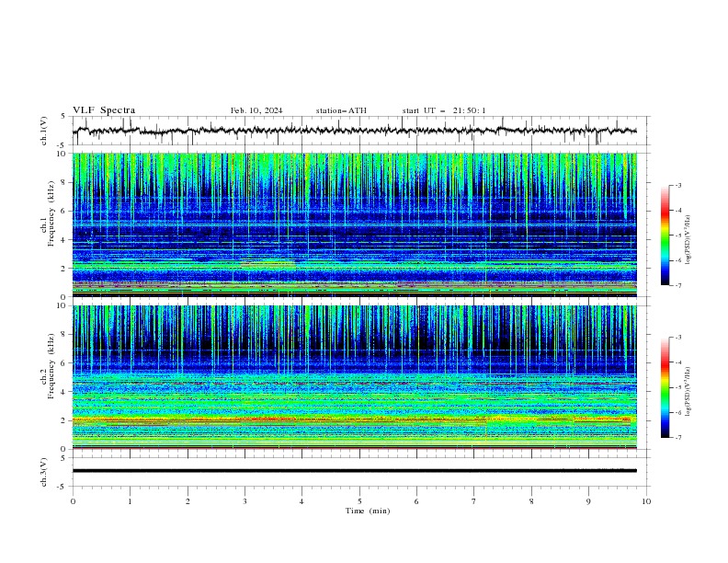Viewport: 728px width, 563px height.
Task: Click the "7" tick on the time axis
Action: [x=474, y=501]
